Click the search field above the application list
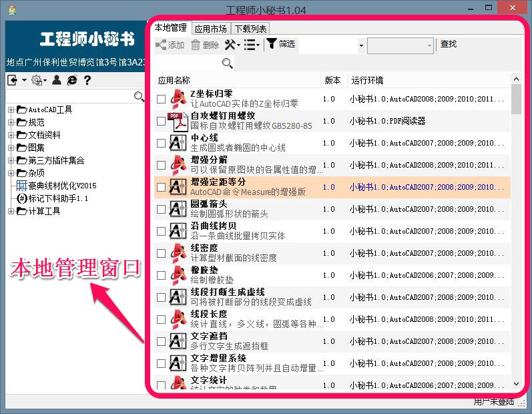532x414 pixels. [188, 63]
